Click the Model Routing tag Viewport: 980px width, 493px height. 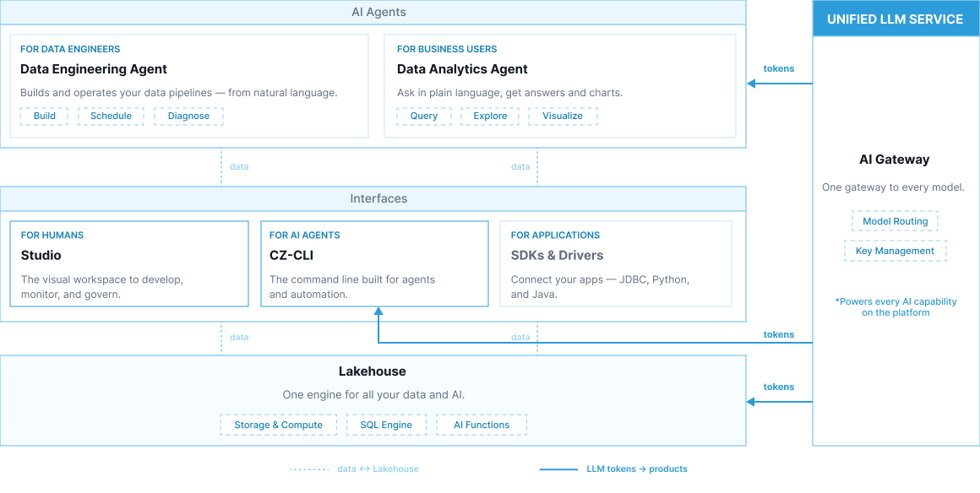pos(895,221)
